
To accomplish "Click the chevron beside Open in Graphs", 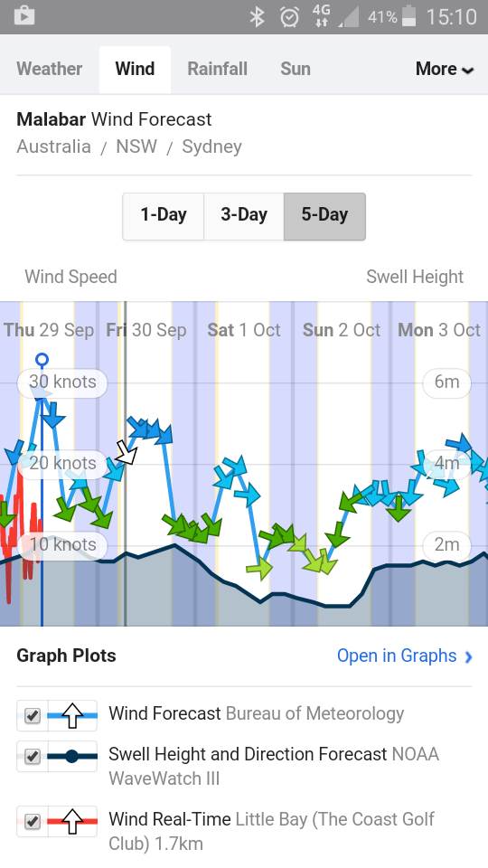I will [x=469, y=656].
